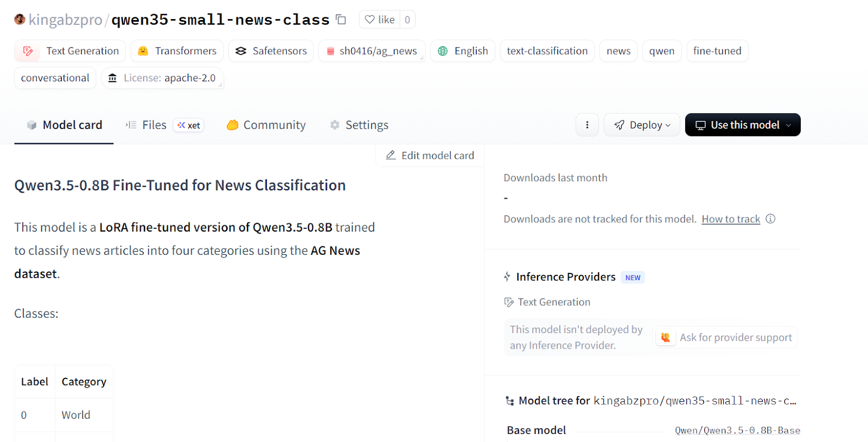Select the English language tag

pos(463,51)
